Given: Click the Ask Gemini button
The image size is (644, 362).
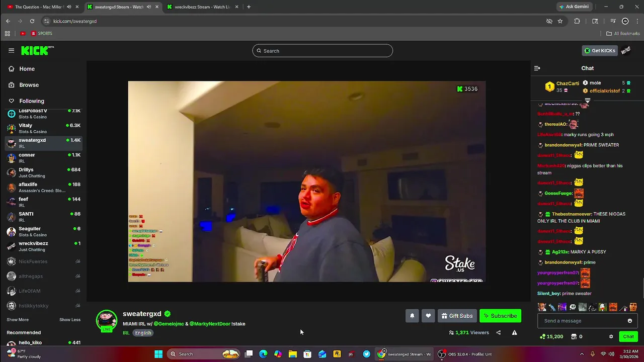Looking at the screenshot, I should (574, 7).
